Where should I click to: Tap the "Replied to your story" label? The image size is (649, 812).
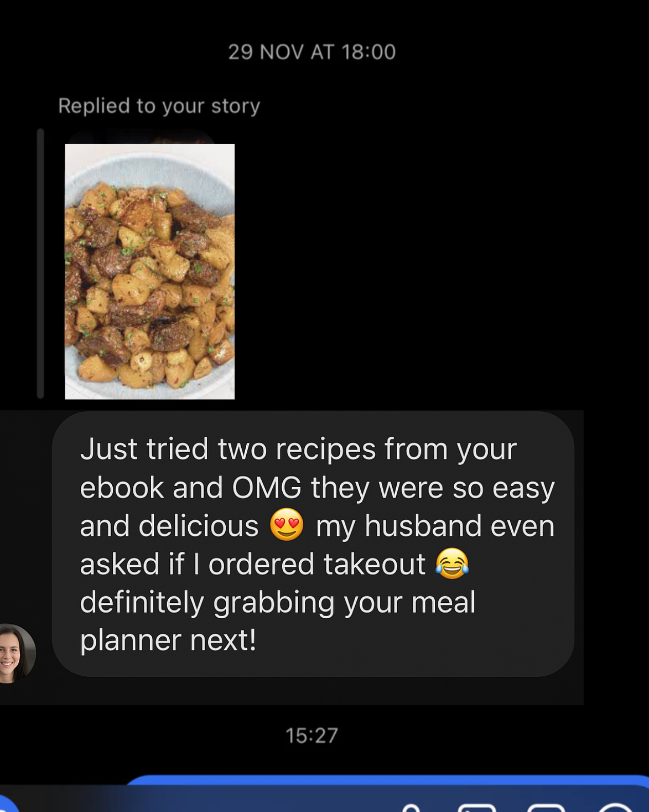click(159, 106)
